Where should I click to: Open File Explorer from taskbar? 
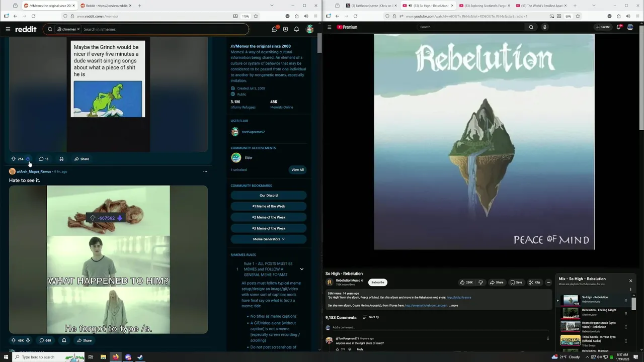tap(103, 357)
